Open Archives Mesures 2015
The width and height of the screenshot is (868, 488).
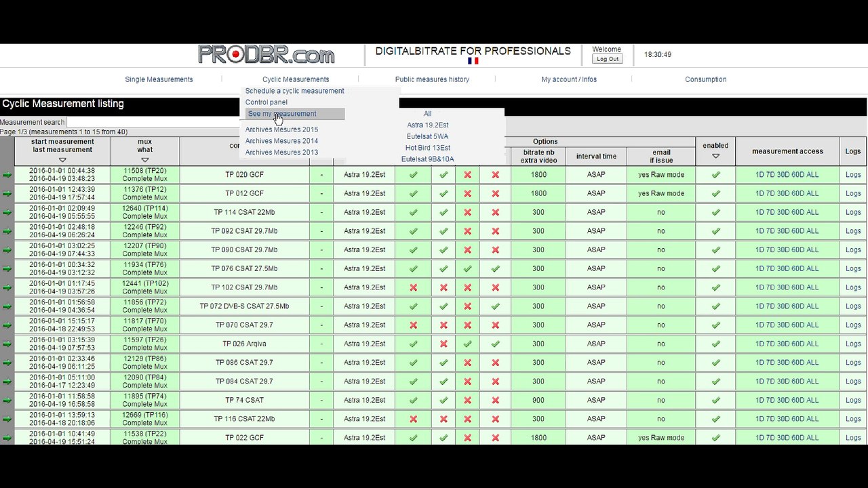click(x=281, y=129)
